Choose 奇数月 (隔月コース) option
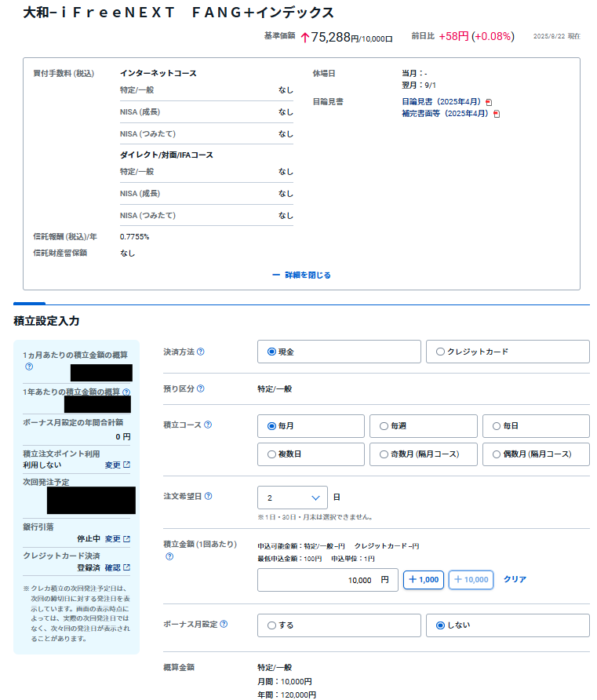The image size is (597, 700). coord(424,454)
